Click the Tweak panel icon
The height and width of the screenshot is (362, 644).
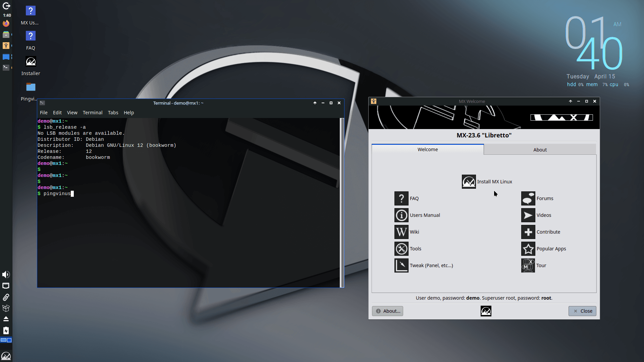pyautogui.click(x=401, y=265)
